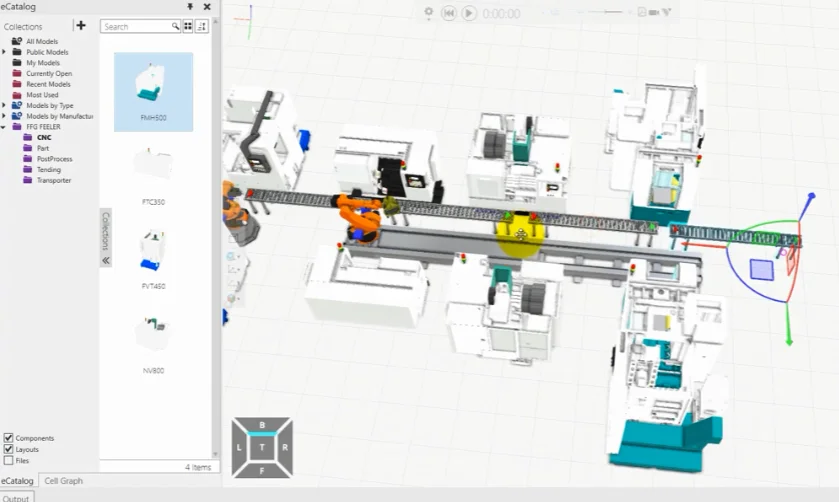Click the F face of view cube
The image size is (839, 502).
[x=262, y=470]
